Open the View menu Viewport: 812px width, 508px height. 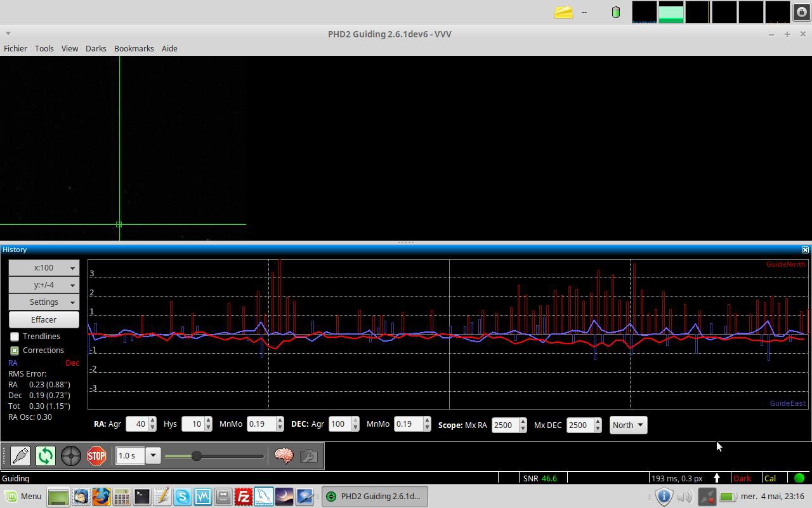coord(70,48)
